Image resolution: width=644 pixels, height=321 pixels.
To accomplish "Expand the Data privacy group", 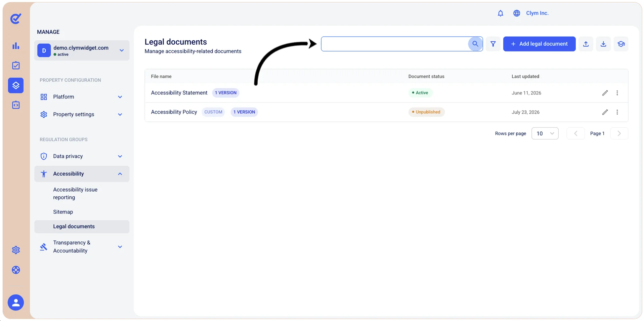I will 82,156.
